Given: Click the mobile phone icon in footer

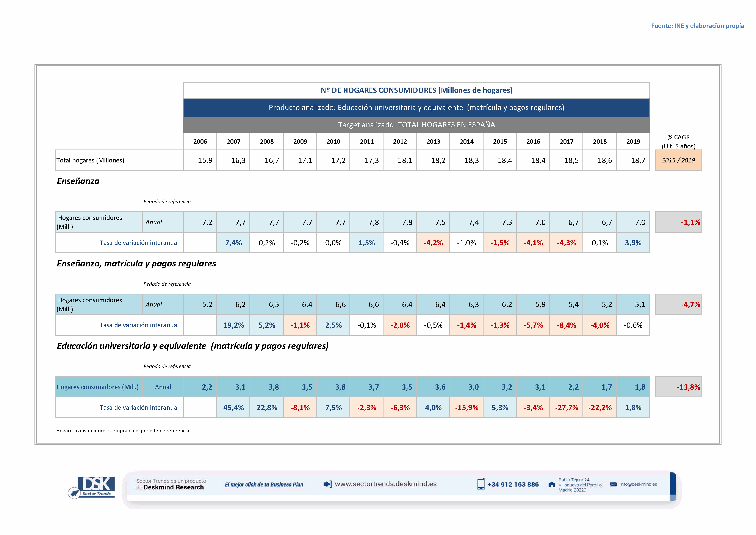Looking at the screenshot, I should coord(481,484).
